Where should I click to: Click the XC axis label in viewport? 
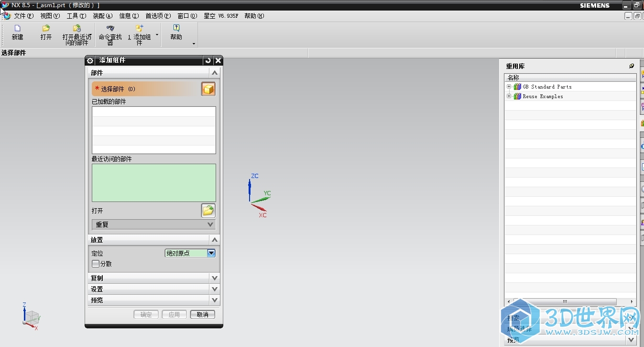(x=263, y=215)
